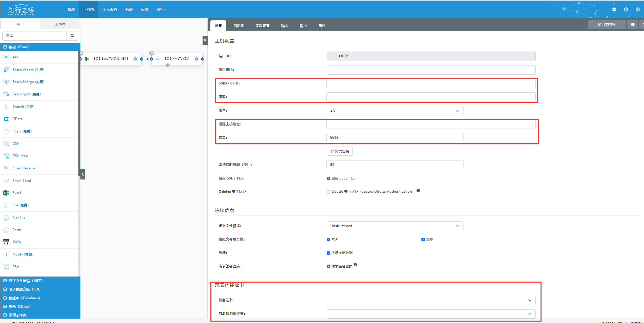This screenshot has width=644, height=323.
Task: Enable Odette secure authentication checkbox
Action: coord(328,192)
